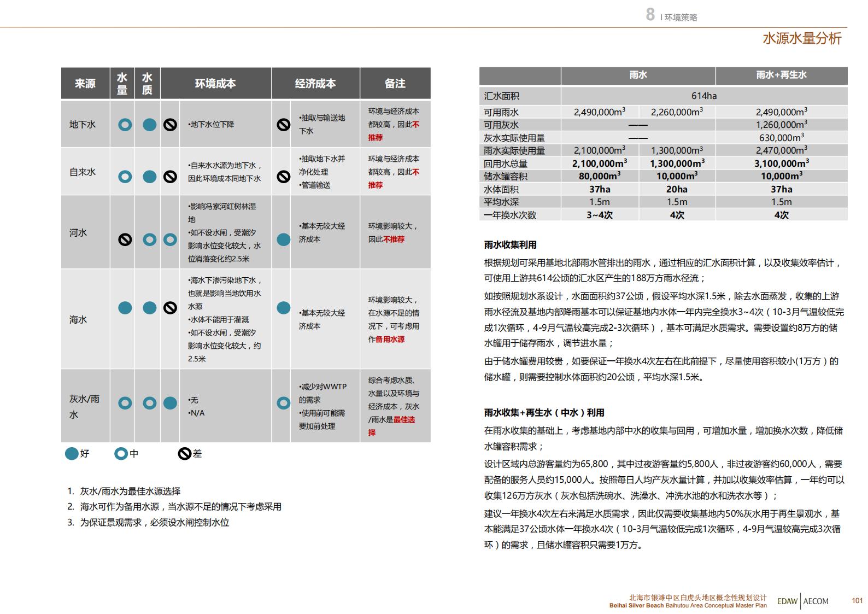
Task: Click the 雨水收集利用 heading
Action: [x=511, y=244]
